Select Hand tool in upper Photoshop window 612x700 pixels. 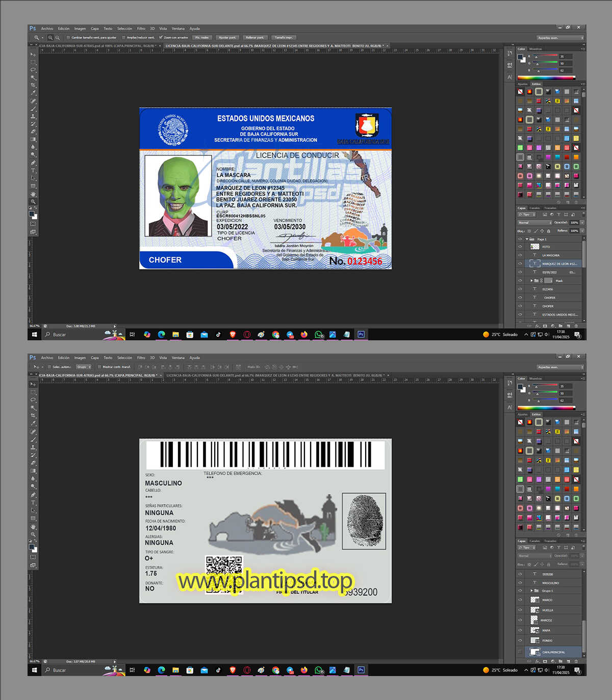(33, 194)
